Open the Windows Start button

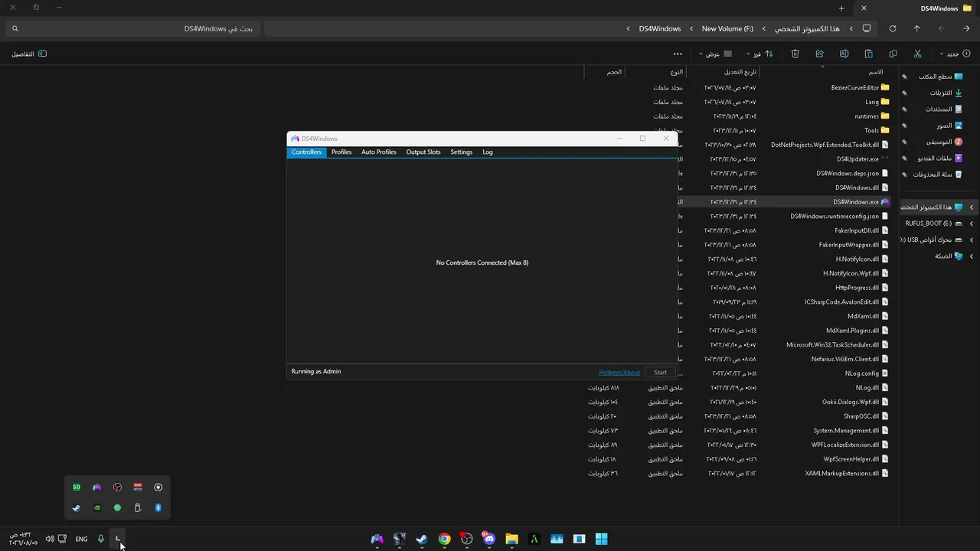[601, 539]
